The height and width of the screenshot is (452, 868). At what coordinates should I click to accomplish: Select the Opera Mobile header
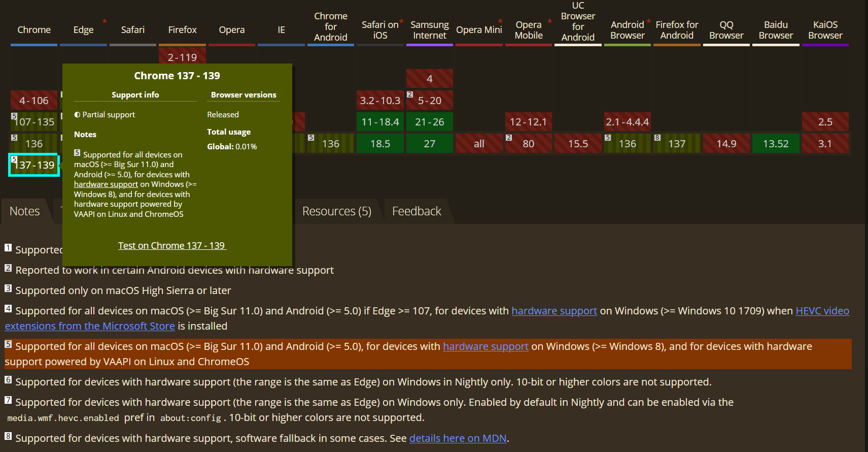click(x=529, y=30)
